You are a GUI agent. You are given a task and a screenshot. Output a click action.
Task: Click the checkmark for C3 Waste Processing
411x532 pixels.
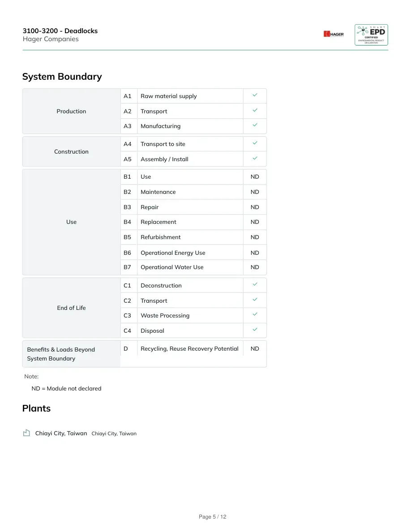pyautogui.click(x=255, y=314)
